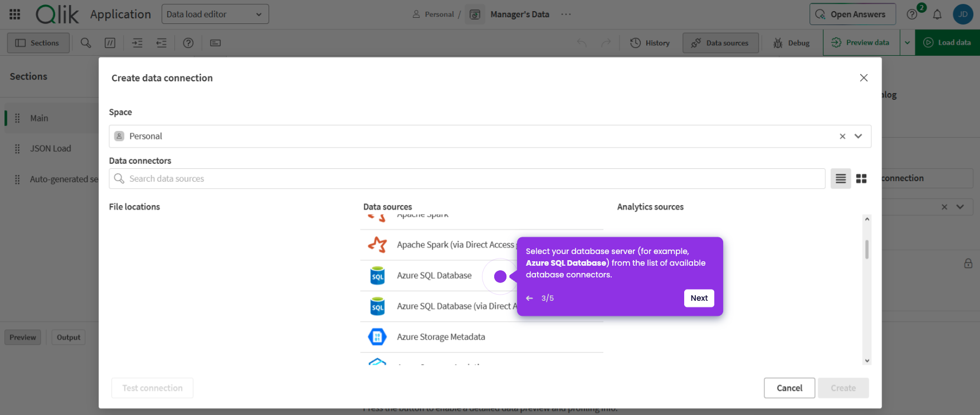Screen dimensions: 980x415
Task: Open the more options ellipsis menu
Action: coord(566,14)
